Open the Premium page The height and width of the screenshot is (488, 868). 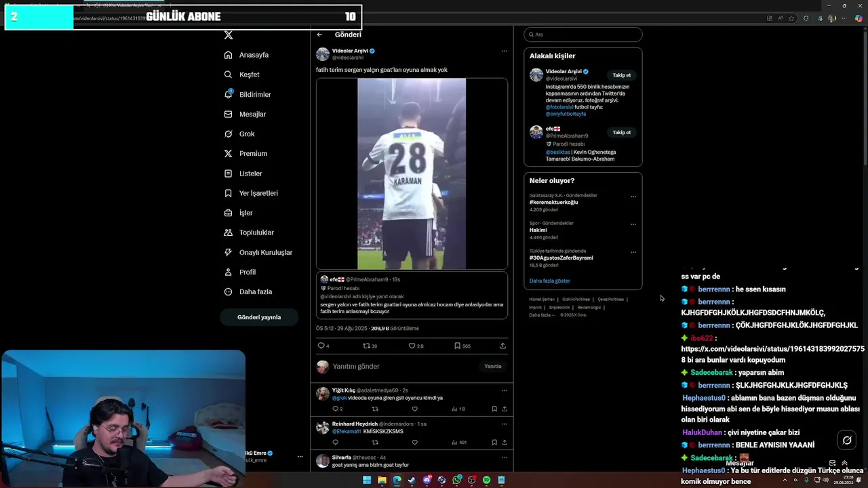tap(245, 153)
